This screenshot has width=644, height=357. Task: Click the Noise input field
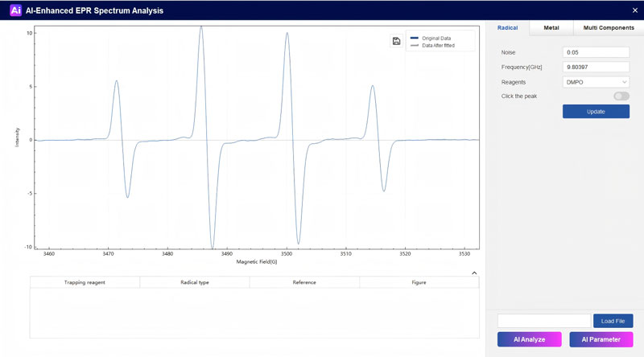point(596,52)
